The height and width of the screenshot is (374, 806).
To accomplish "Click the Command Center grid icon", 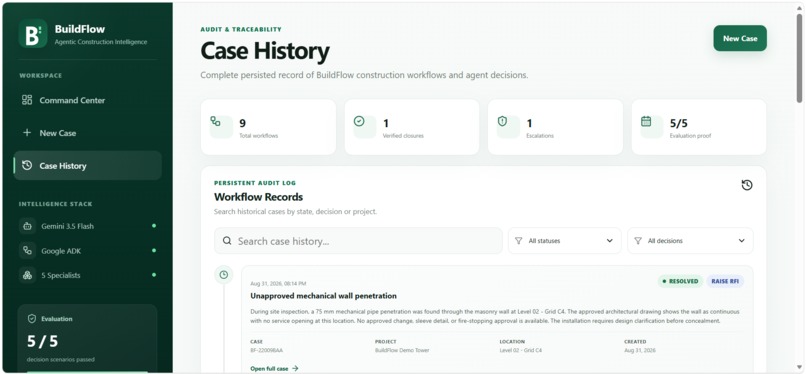I will (x=27, y=100).
